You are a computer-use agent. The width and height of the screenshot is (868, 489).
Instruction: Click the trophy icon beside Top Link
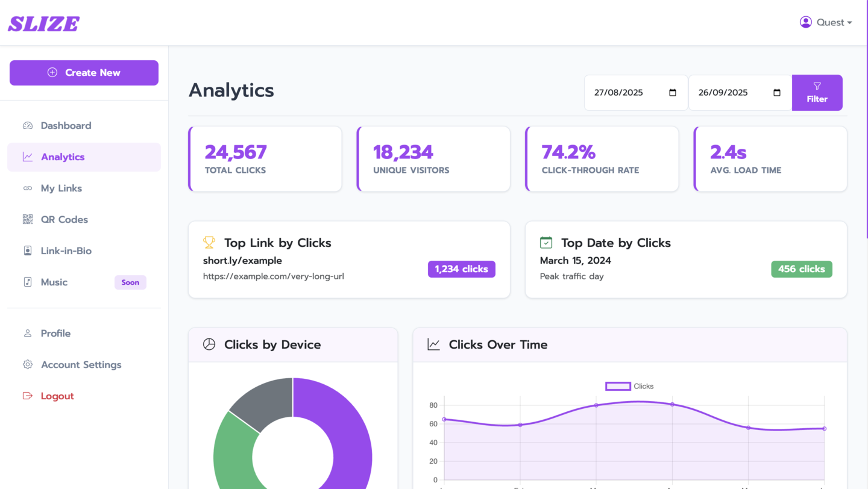click(209, 243)
